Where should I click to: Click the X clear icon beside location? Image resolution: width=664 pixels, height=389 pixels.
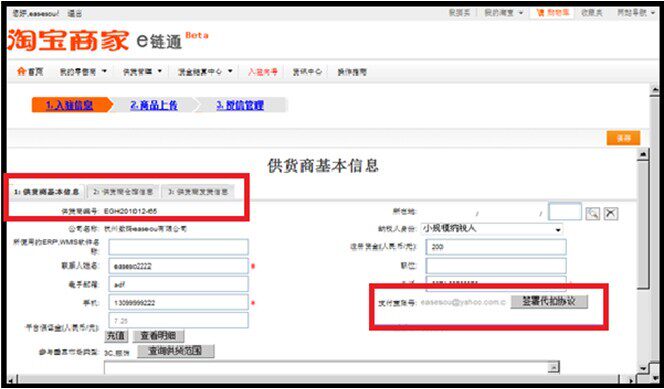click(610, 214)
